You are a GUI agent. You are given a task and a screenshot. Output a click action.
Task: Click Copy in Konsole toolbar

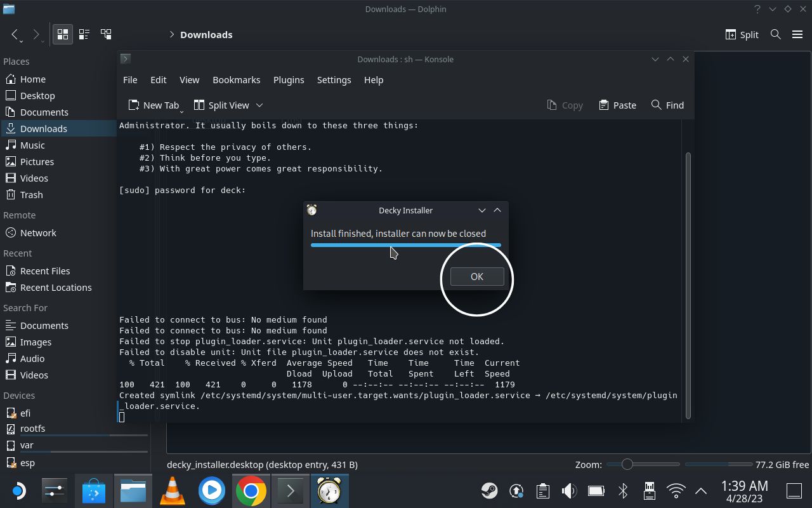[x=565, y=105]
